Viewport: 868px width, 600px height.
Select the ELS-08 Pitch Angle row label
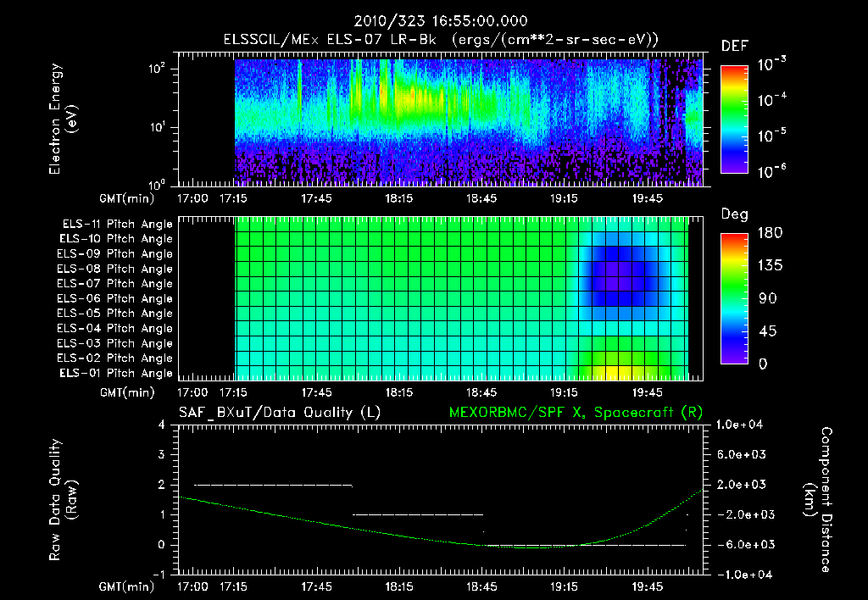click(114, 269)
